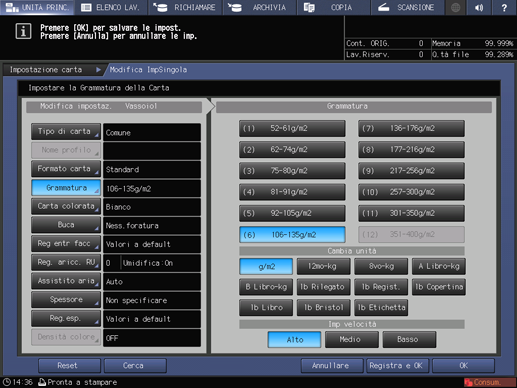Open Reg. aricc. RU setting
This screenshot has height=388, width=517.
click(66, 262)
